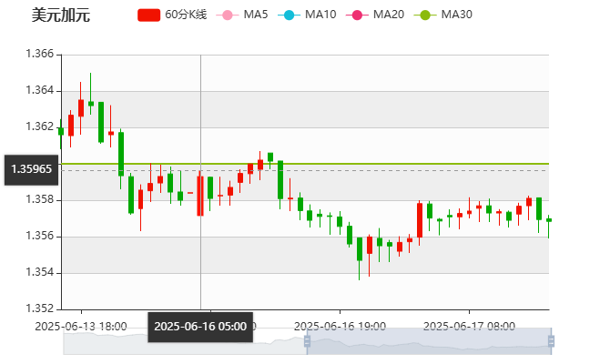The width and height of the screenshot is (610, 364).
Task: Toggle MA20 line in legend
Action: click(x=375, y=15)
